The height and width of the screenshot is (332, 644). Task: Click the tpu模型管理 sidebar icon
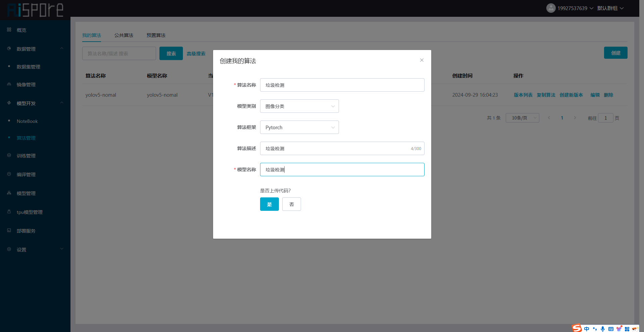(x=9, y=212)
